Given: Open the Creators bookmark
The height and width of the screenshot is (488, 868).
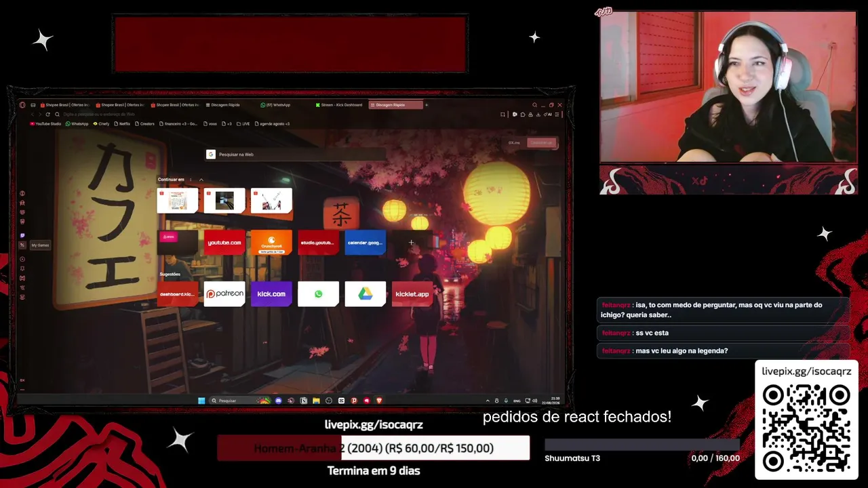Looking at the screenshot, I should click(145, 124).
